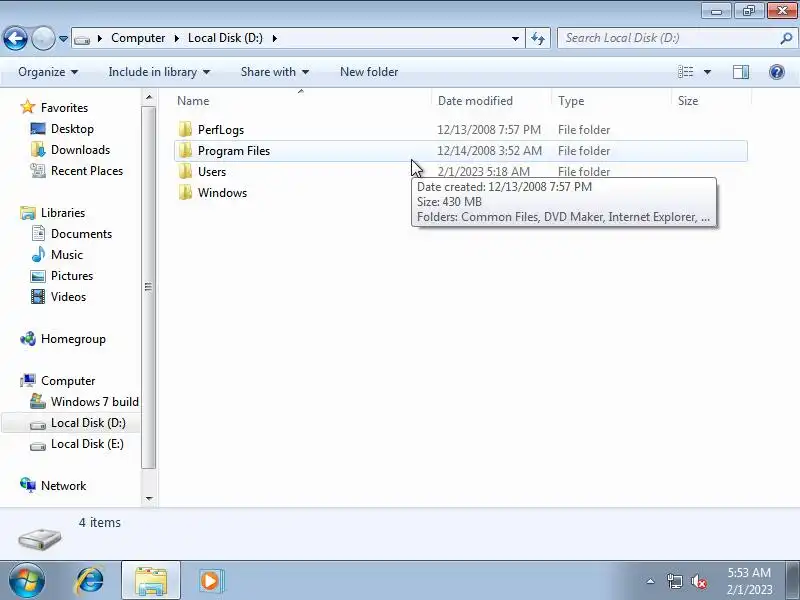This screenshot has width=800, height=600.
Task: Create a New folder
Action: coord(369,72)
